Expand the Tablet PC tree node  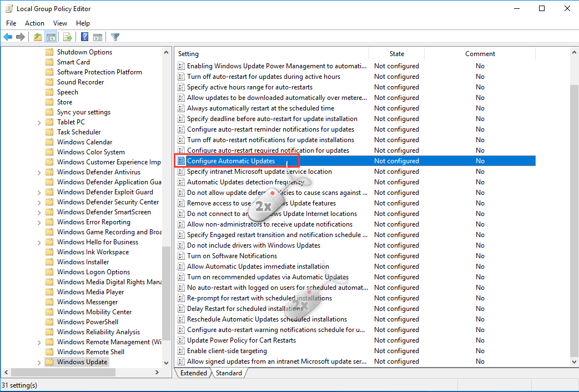tap(39, 122)
